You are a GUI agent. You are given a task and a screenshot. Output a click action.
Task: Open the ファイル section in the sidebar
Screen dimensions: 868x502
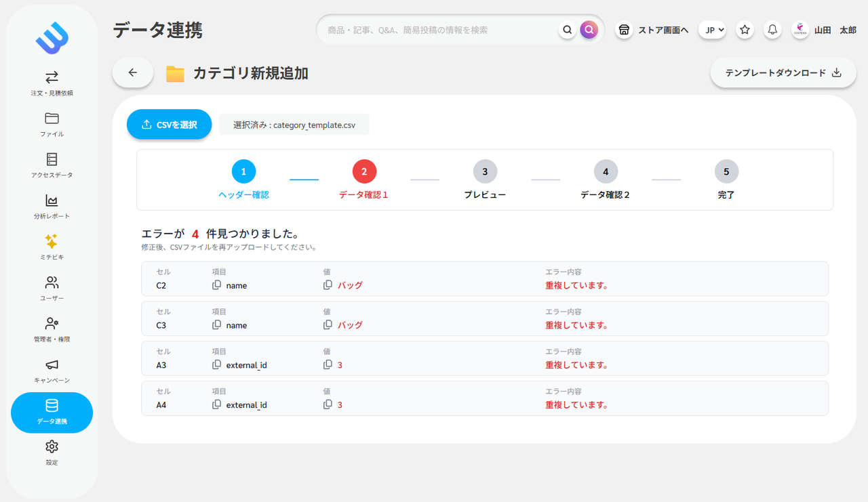tap(51, 125)
